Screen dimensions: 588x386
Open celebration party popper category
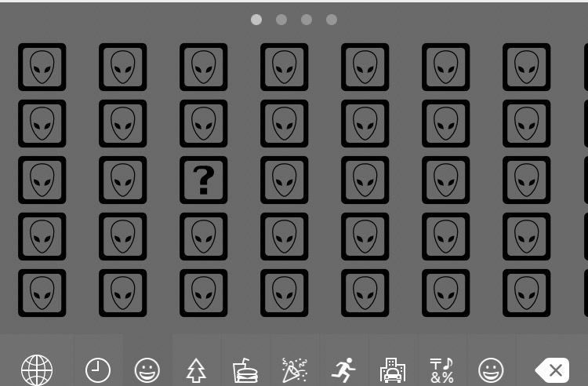[x=294, y=370]
